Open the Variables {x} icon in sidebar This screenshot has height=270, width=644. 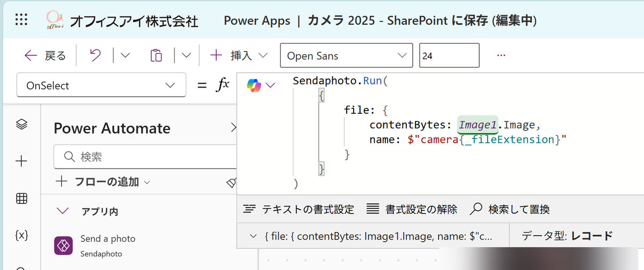click(x=21, y=235)
